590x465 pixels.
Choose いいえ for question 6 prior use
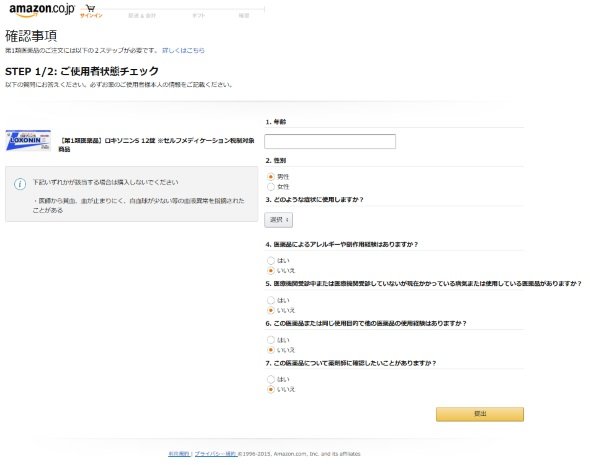(x=271, y=350)
